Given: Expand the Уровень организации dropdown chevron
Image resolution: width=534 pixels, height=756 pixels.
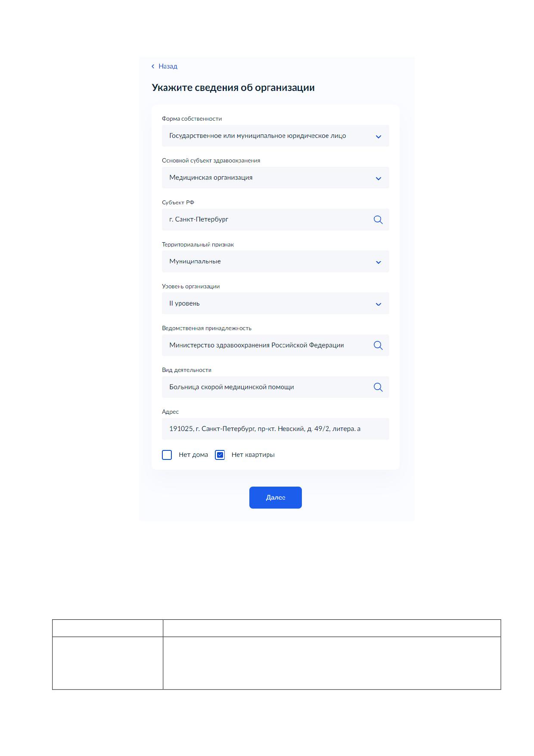Looking at the screenshot, I should coord(379,304).
